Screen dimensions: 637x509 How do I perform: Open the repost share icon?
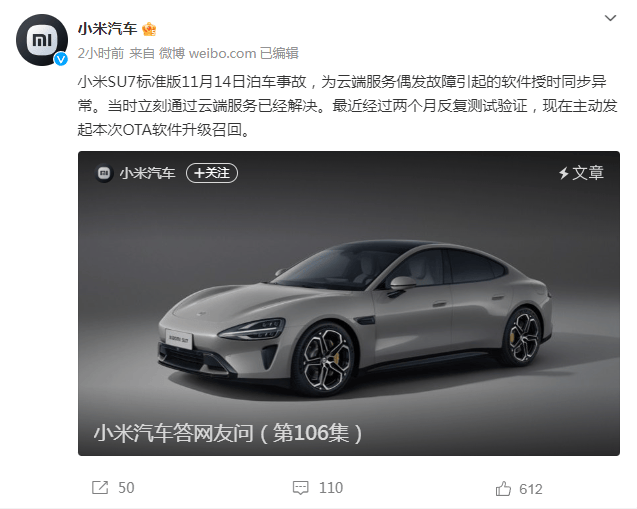(100, 487)
